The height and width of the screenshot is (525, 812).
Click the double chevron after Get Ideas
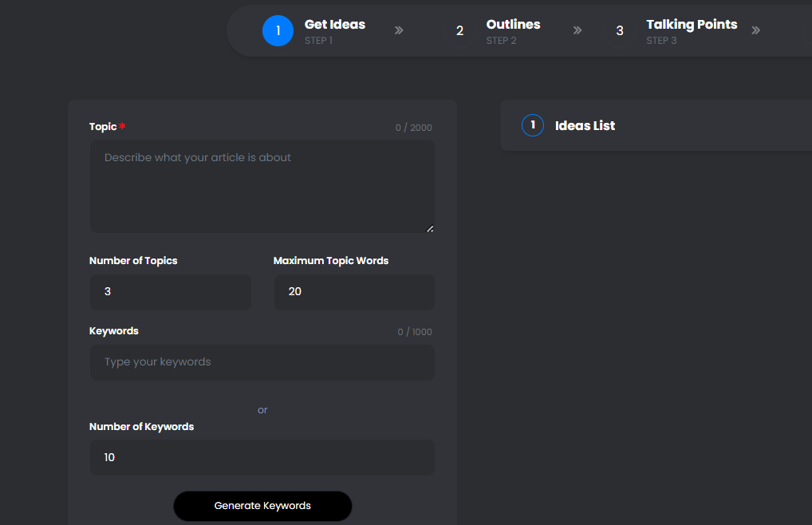(x=399, y=30)
